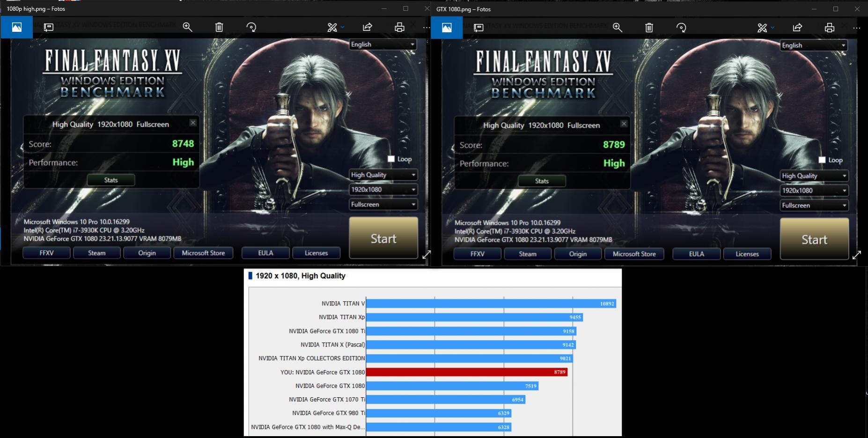Click Stats button in left benchmark
The height and width of the screenshot is (438, 868).
(111, 180)
